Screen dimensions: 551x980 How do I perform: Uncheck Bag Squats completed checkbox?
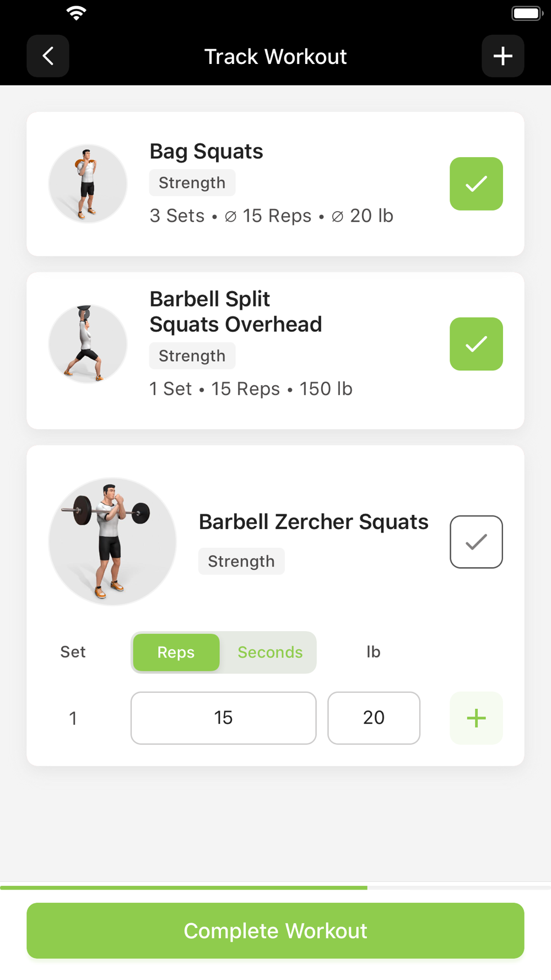[476, 184]
